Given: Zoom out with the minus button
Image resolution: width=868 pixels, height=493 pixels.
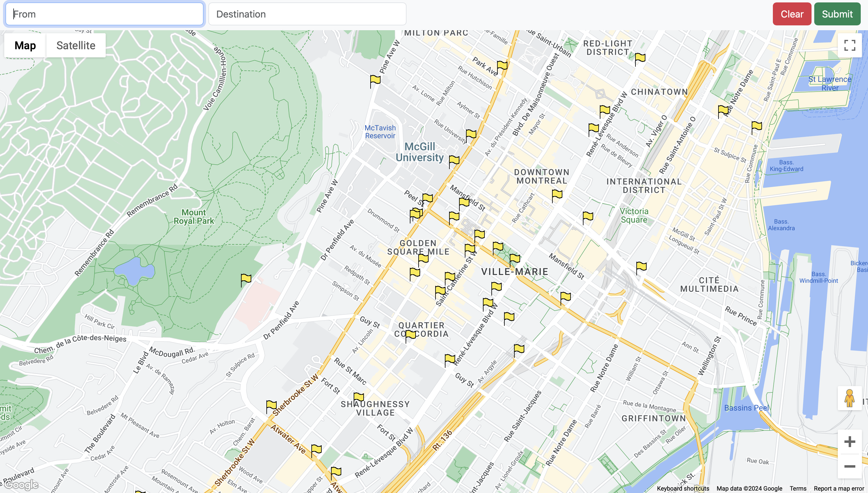Looking at the screenshot, I should [x=849, y=466].
